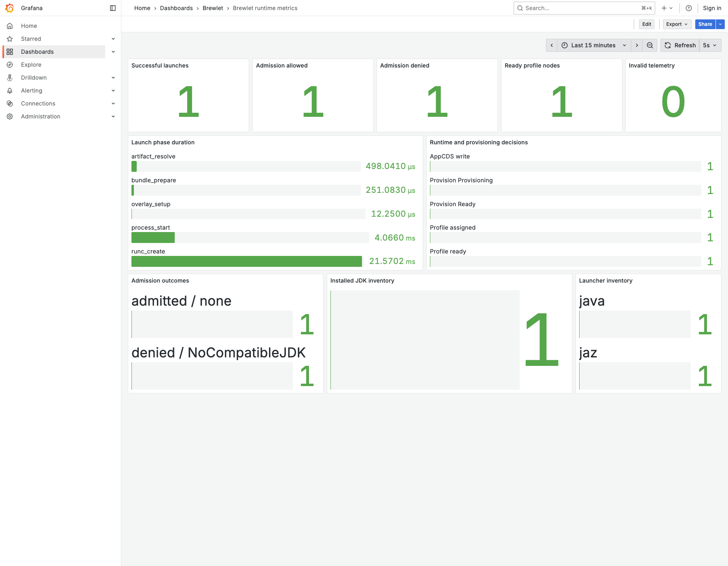Open the Drilldown sidebar item
This screenshot has height=566, width=728.
(x=34, y=78)
